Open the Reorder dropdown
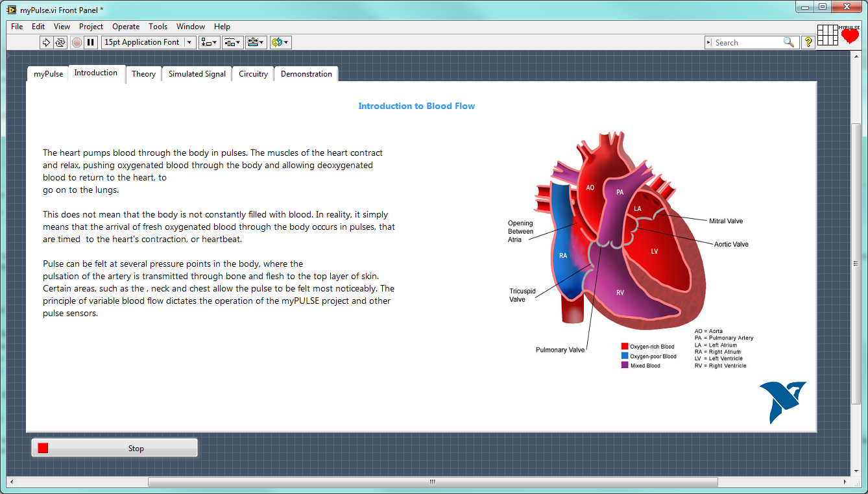868x494 pixels. (x=280, y=42)
